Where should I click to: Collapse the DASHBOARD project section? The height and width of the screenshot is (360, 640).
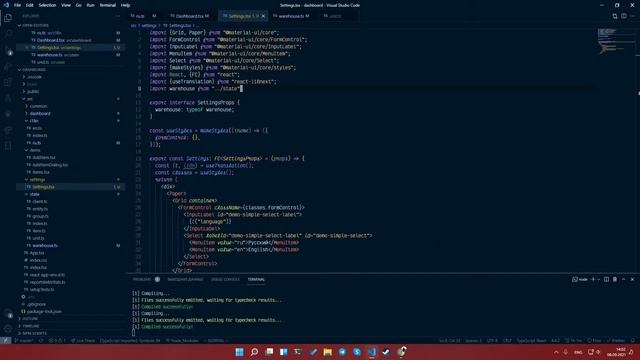coord(33,69)
